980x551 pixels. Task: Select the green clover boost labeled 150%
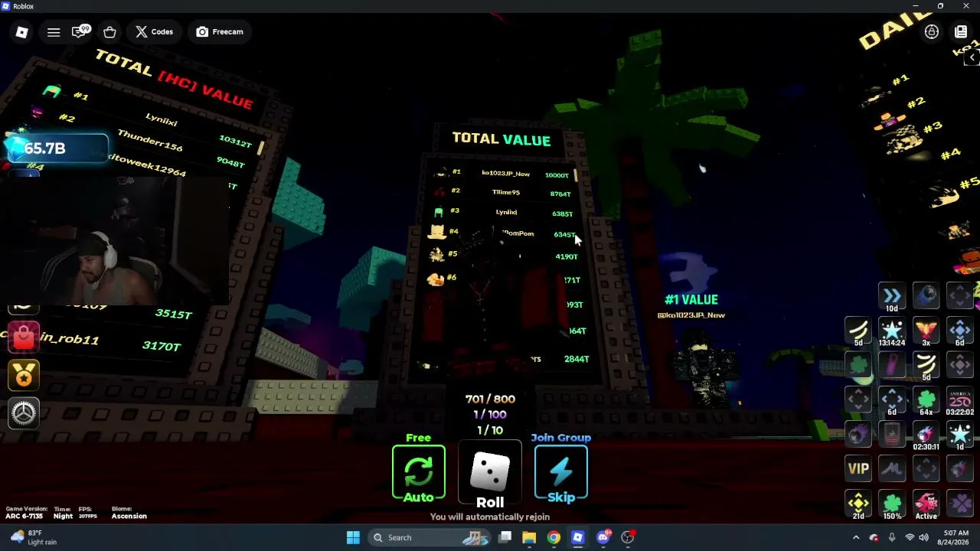pos(892,505)
